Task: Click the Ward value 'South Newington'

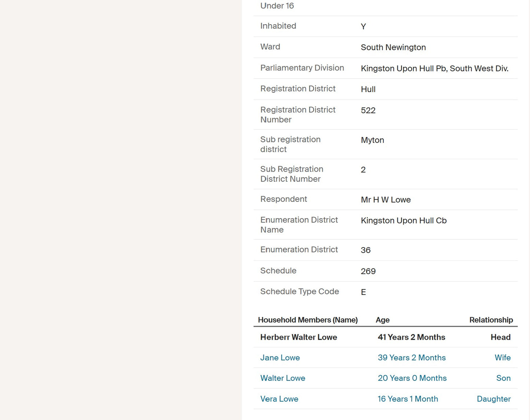Action: [393, 47]
